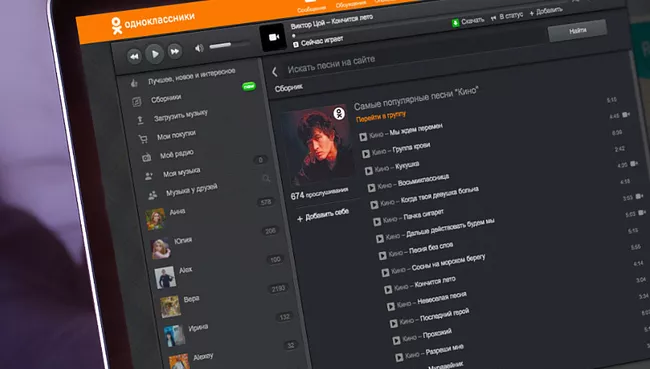Click '+ Добавить себе' under the cover

tap(323, 215)
